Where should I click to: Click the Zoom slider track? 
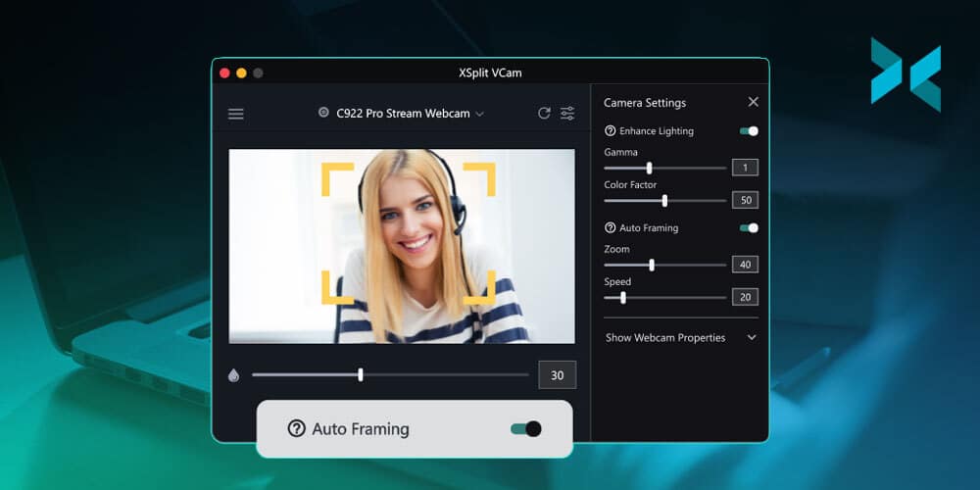pyautogui.click(x=664, y=265)
